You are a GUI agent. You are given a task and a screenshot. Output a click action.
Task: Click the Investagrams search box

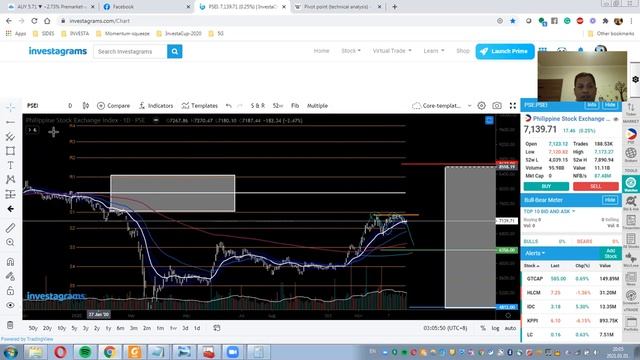coord(130,51)
